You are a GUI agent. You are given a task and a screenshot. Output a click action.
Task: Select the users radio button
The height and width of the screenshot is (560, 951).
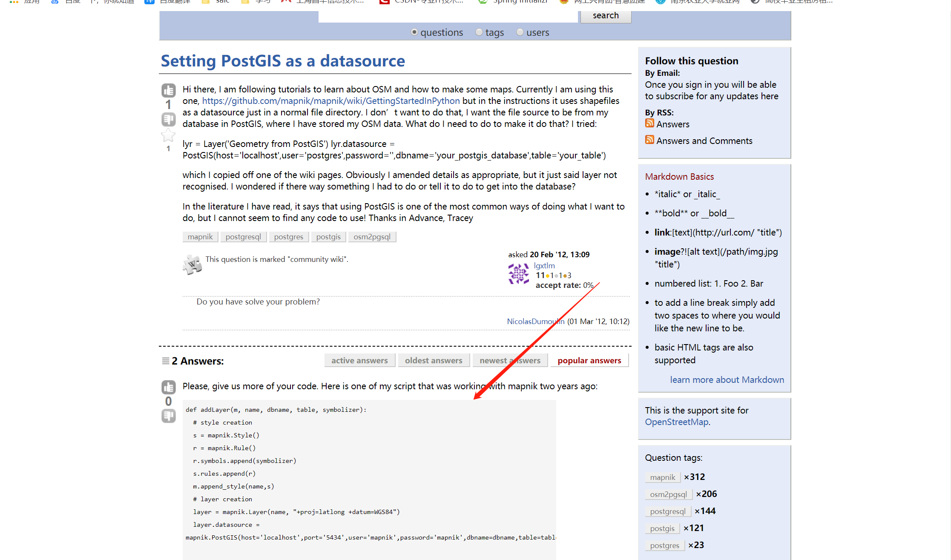tap(520, 32)
